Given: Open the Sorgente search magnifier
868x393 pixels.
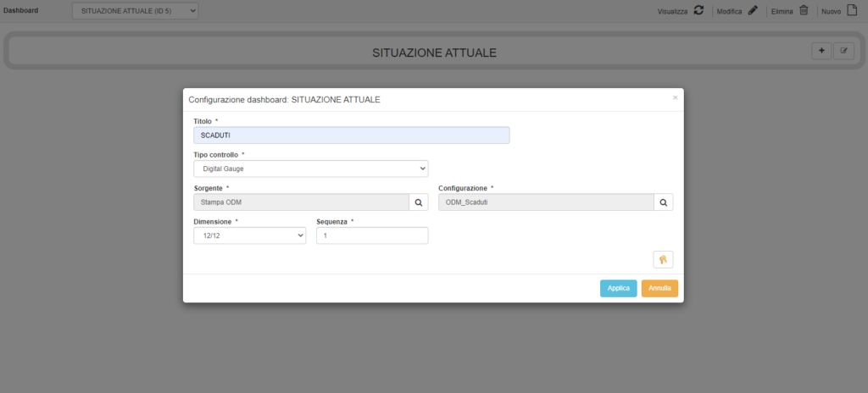Looking at the screenshot, I should pos(419,202).
